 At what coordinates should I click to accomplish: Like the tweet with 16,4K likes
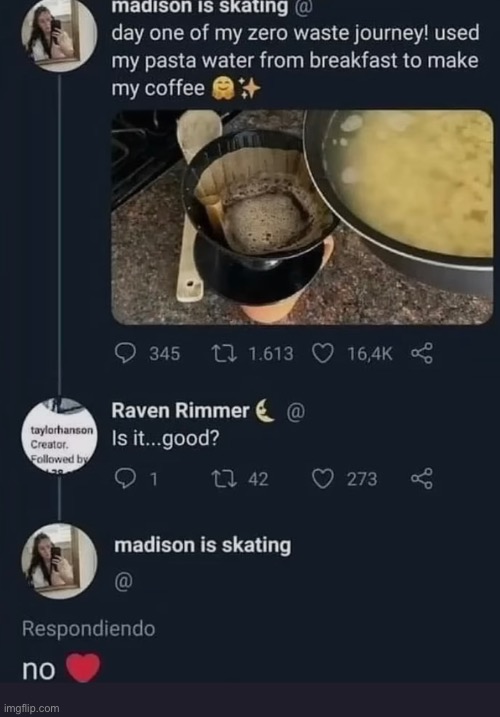click(x=323, y=354)
